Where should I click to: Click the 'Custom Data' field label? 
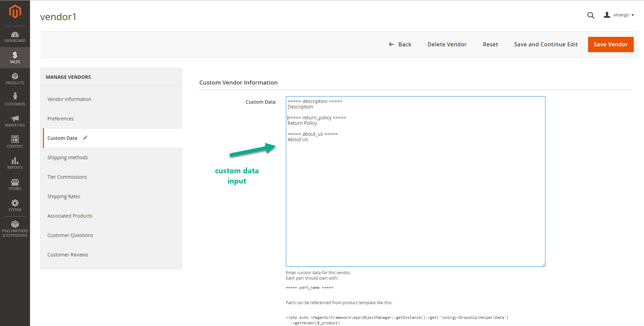260,102
